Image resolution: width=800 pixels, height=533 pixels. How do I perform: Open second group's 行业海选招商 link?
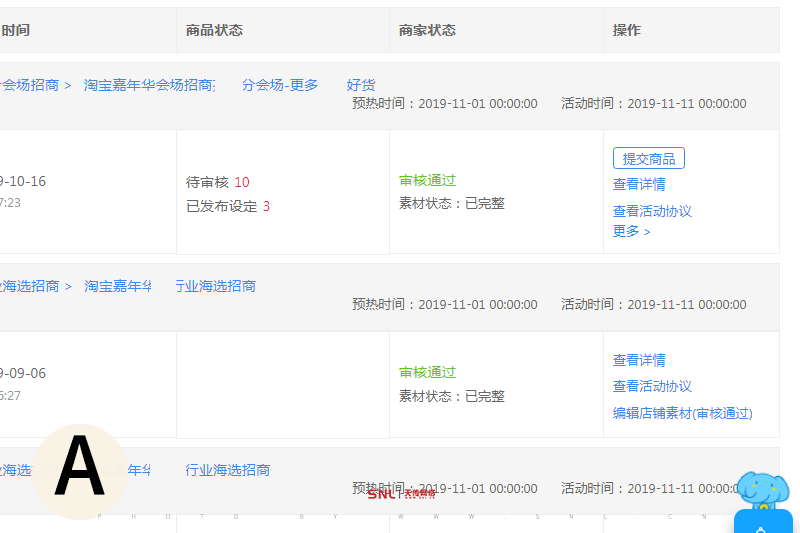click(x=215, y=286)
